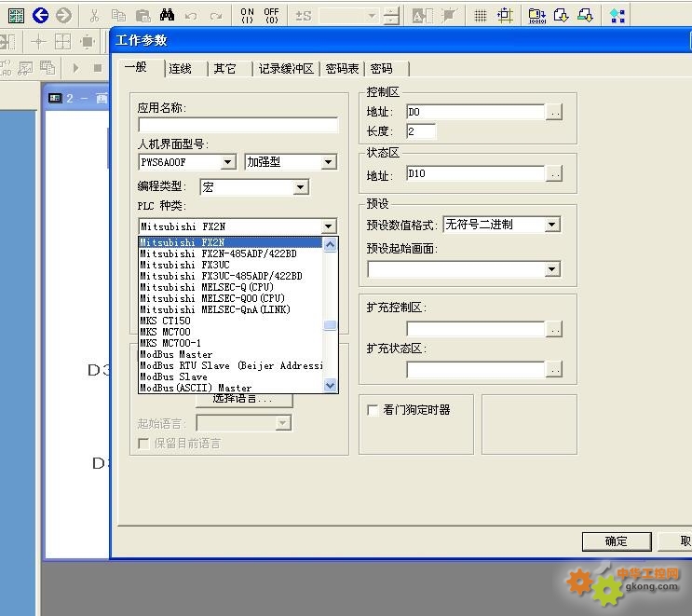Viewport: 692px width, 616px height.
Task: Open the 预设起始画面 dropdown
Action: tap(552, 269)
